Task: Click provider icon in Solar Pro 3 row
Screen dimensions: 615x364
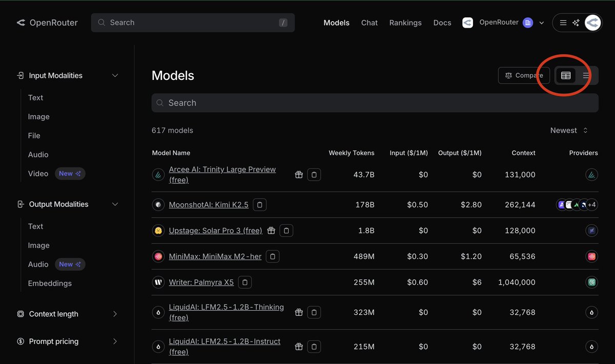Action: (x=592, y=230)
